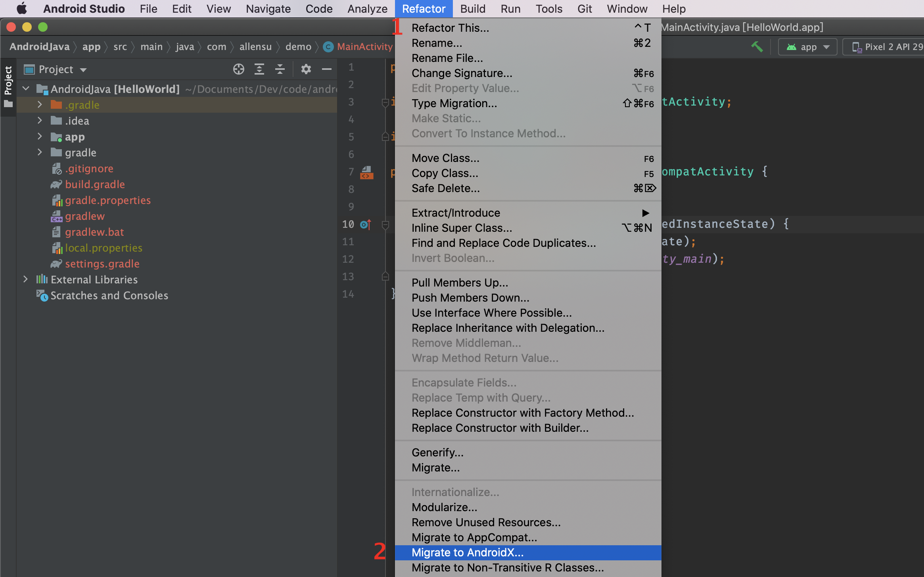Click the Collapse All icon in Project panel
The image size is (924, 577).
280,69
